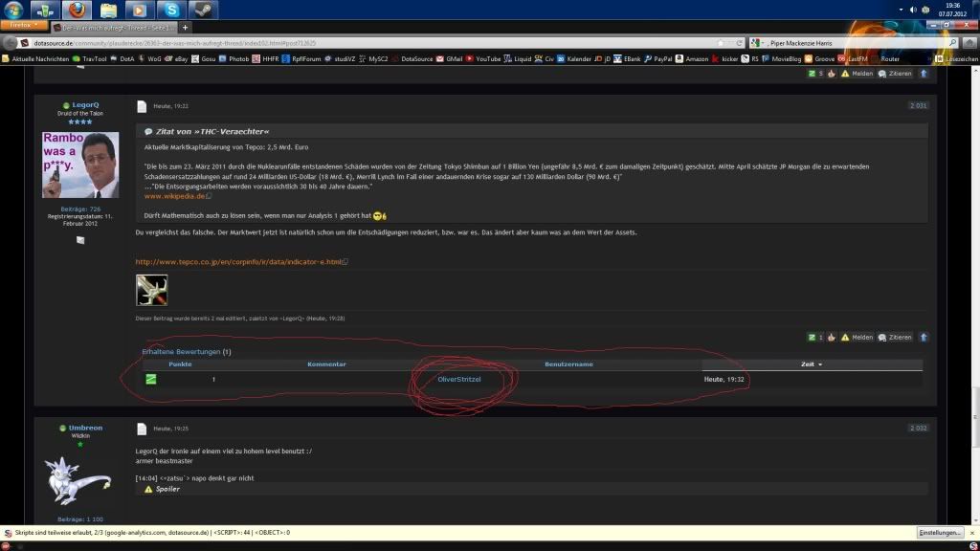Select the 'Der Was mich aufregt Thread' tab

[x=114, y=28]
